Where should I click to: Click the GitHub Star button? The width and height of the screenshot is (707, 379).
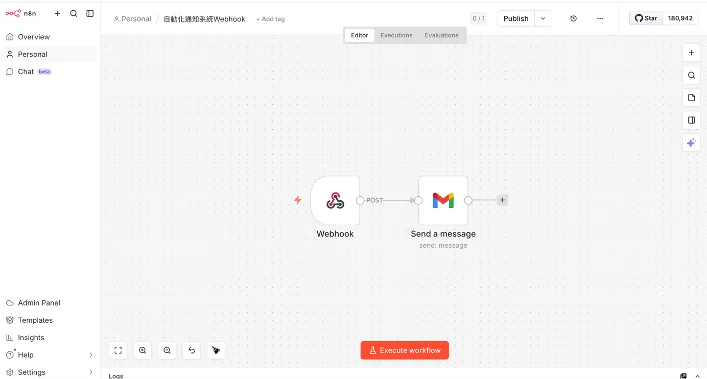point(646,18)
